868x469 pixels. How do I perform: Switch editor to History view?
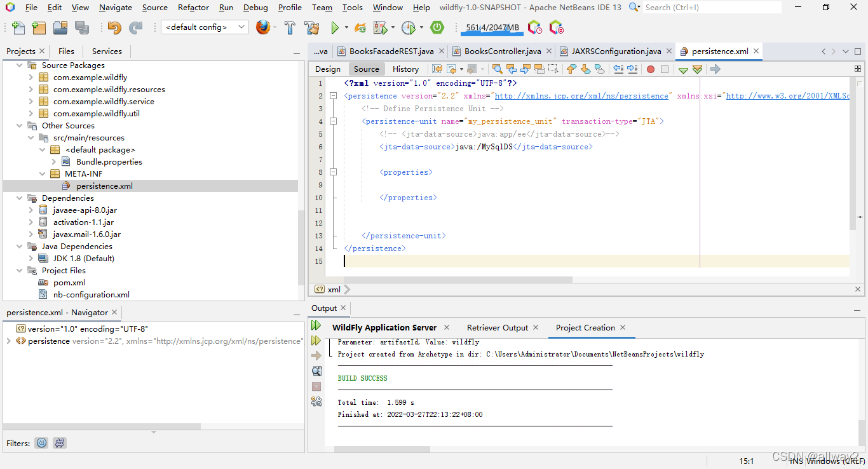click(x=405, y=69)
